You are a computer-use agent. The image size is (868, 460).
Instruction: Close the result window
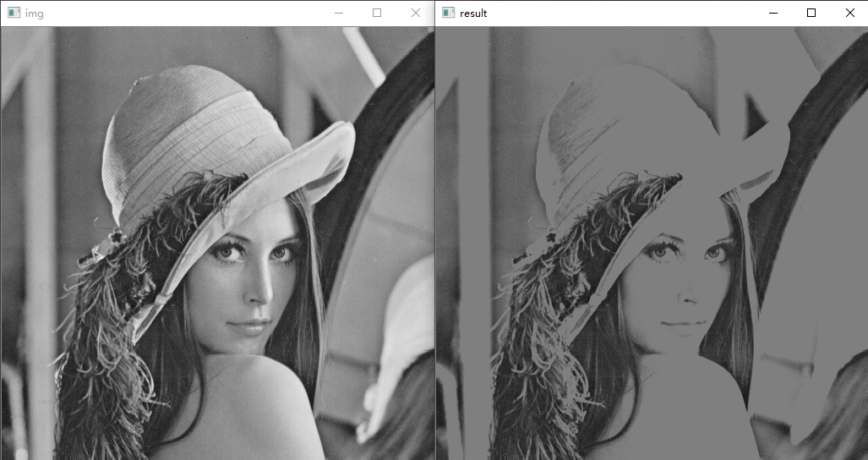[849, 13]
